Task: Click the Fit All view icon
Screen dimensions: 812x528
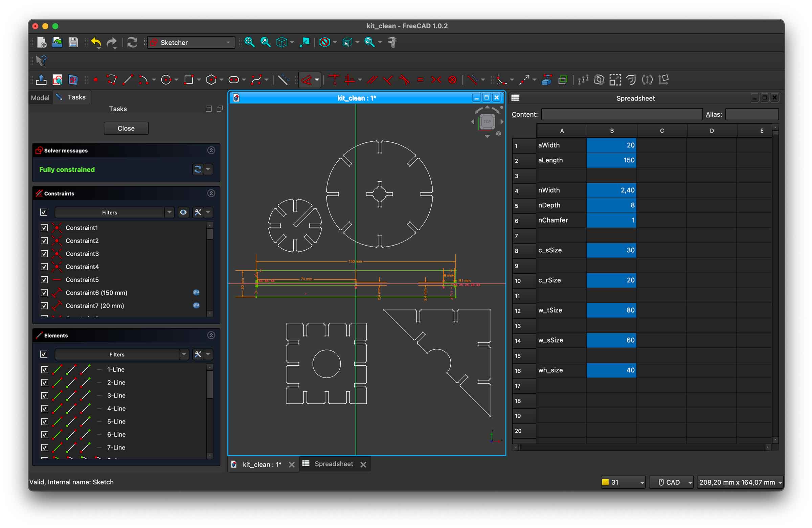Action: [249, 42]
